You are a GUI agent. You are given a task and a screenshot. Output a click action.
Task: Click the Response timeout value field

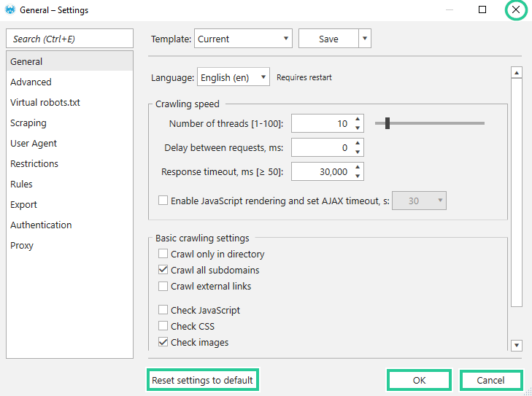pyautogui.click(x=322, y=171)
